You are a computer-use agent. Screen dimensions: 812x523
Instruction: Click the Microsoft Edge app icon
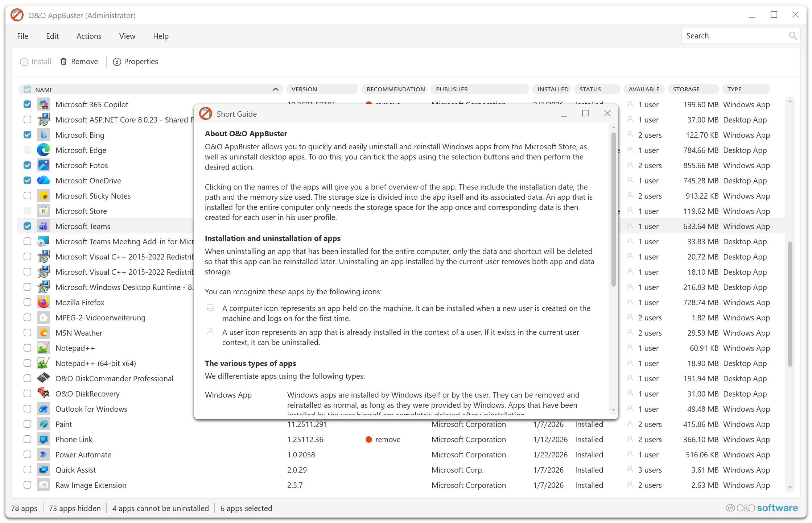click(44, 150)
